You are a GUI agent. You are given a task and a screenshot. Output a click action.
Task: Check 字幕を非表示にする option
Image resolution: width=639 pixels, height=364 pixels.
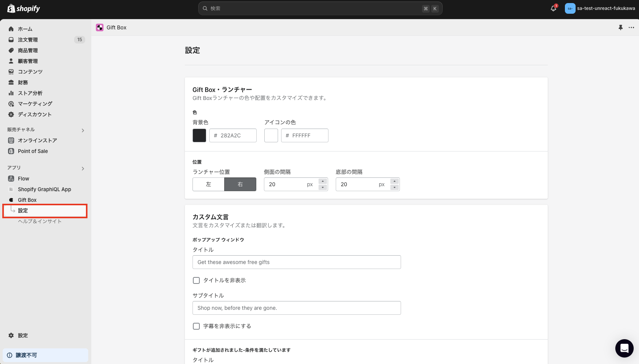[x=196, y=326]
